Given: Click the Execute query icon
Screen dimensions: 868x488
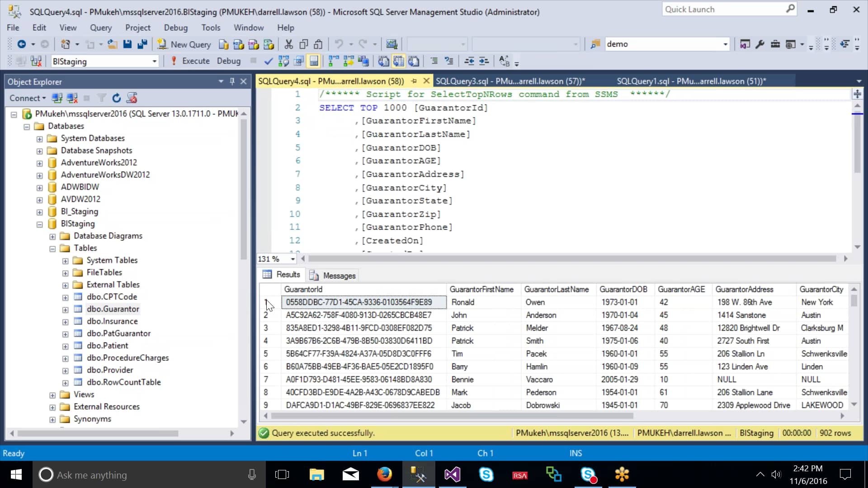Looking at the screenshot, I should pos(189,61).
